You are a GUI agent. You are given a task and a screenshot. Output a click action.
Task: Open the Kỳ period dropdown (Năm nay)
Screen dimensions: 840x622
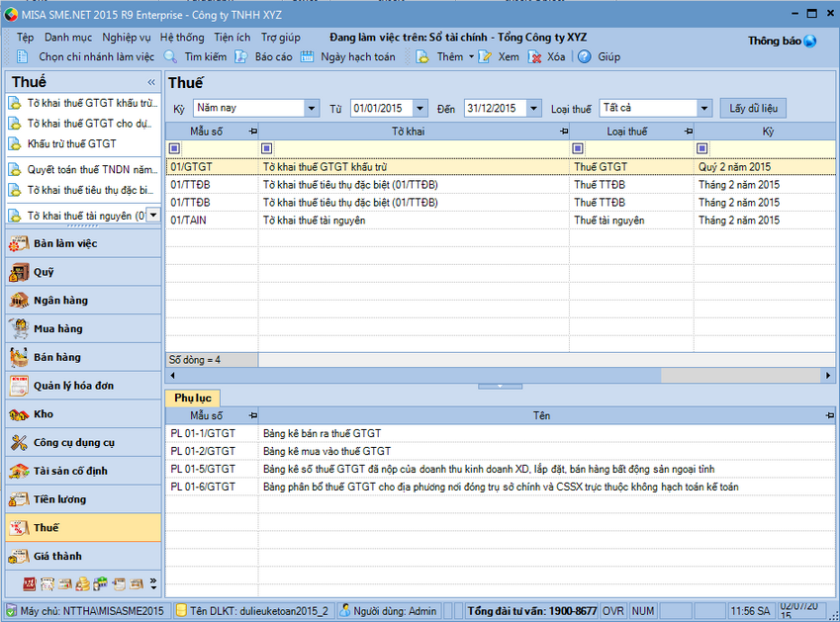[x=312, y=108]
